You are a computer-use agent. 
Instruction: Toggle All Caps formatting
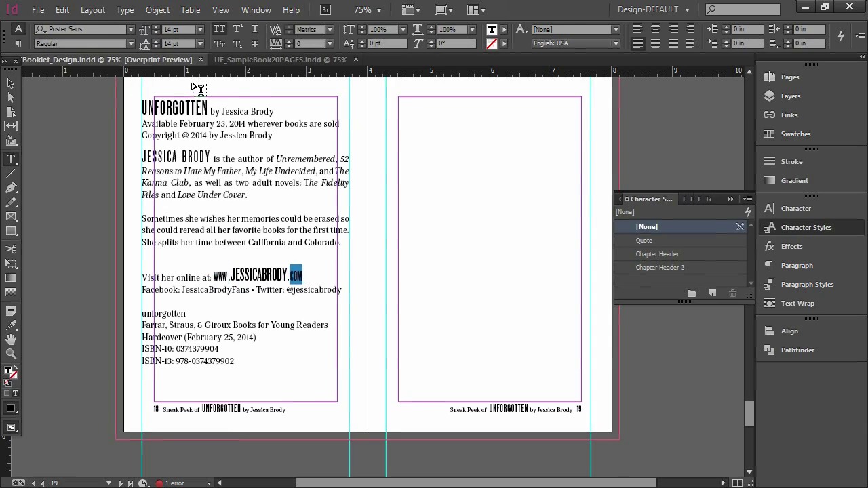pyautogui.click(x=219, y=29)
